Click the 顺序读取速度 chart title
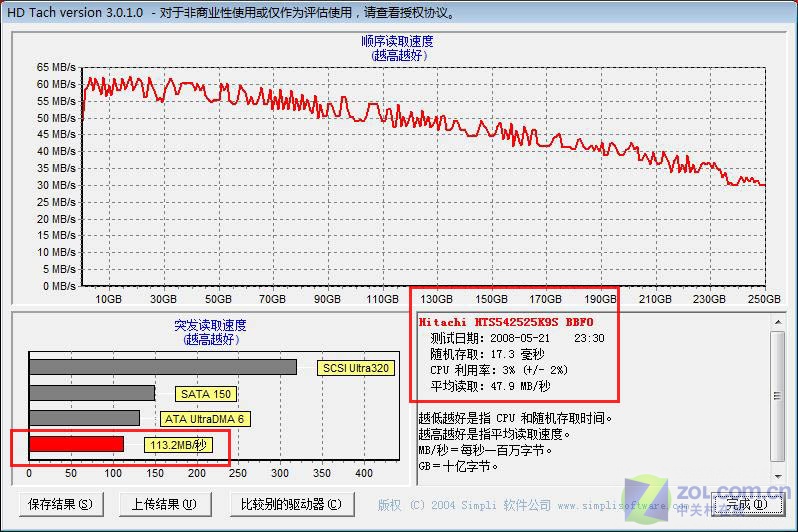Viewport: 798px width, 532px height. tap(397, 41)
